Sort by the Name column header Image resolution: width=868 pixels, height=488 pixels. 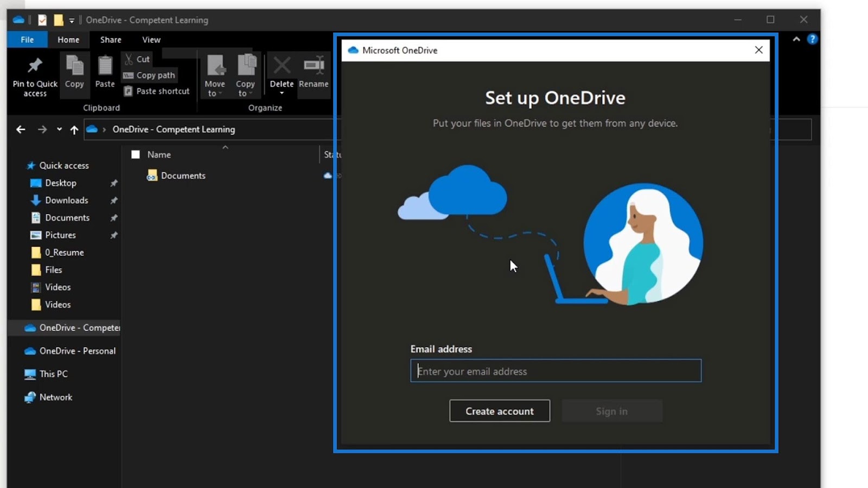159,155
